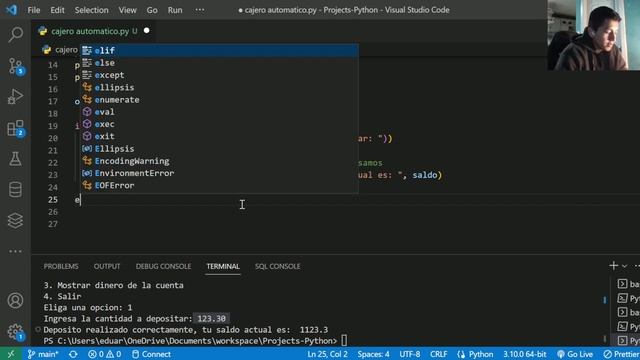This screenshot has height=360, width=640.
Task: Click the VS Code logo icon
Action: click(x=11, y=10)
